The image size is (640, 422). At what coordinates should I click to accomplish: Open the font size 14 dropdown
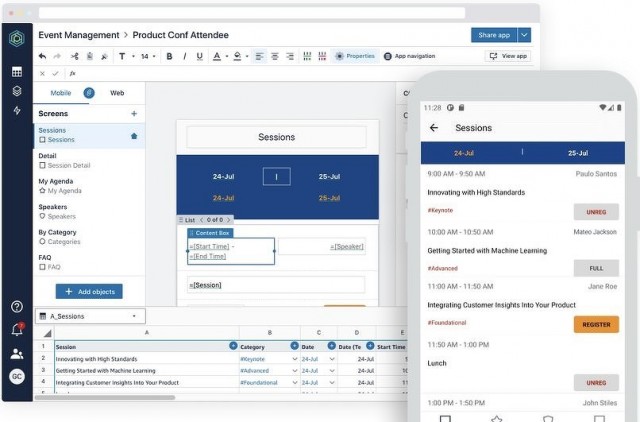[147, 56]
